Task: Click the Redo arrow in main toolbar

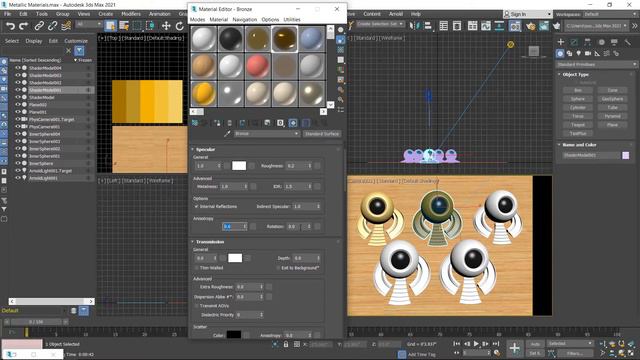Action: click(24, 26)
